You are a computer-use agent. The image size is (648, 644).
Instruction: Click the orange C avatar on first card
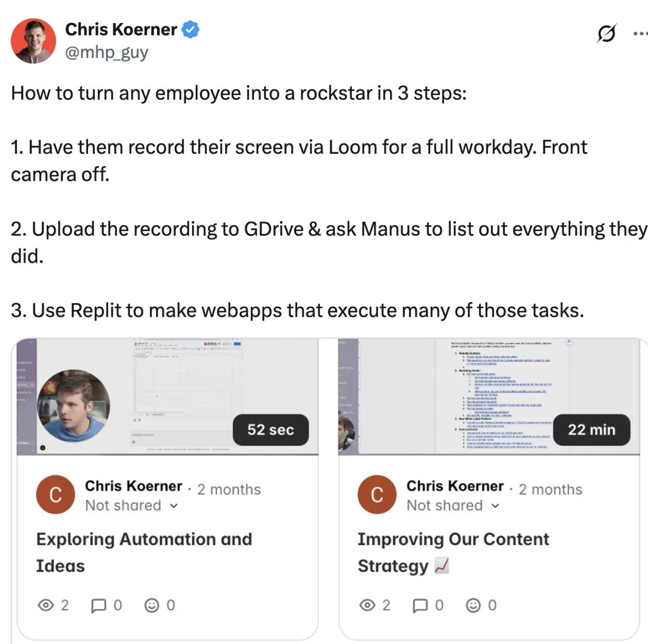click(55, 495)
